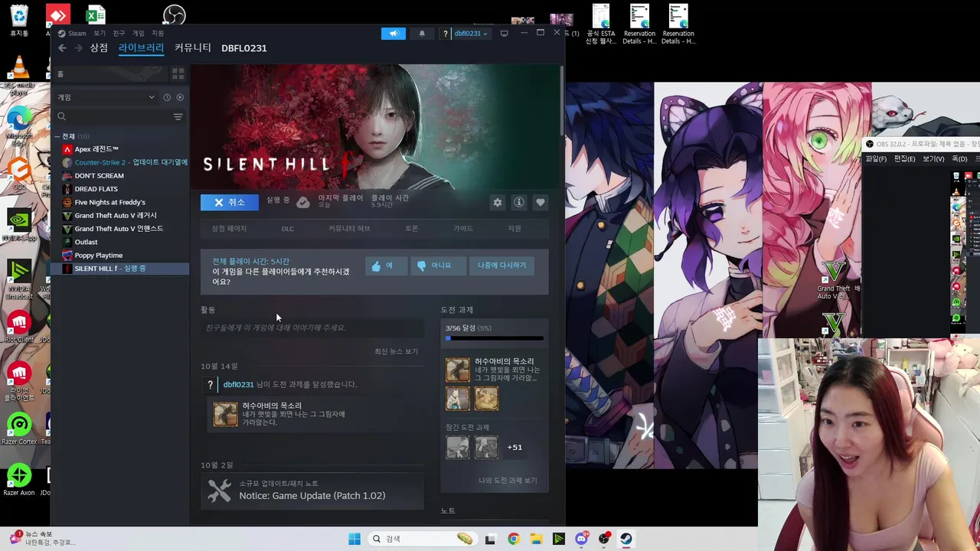Open the Steam notifications bell

(422, 34)
